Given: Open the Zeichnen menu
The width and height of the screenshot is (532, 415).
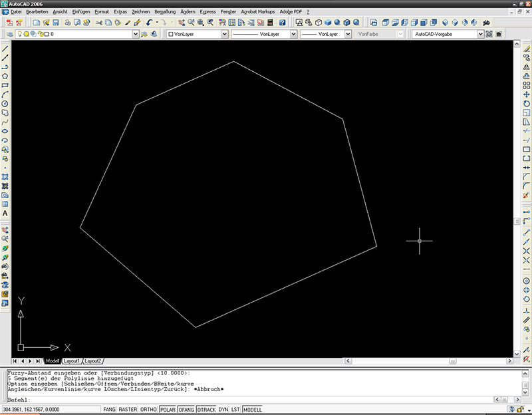Looking at the screenshot, I should point(141,12).
